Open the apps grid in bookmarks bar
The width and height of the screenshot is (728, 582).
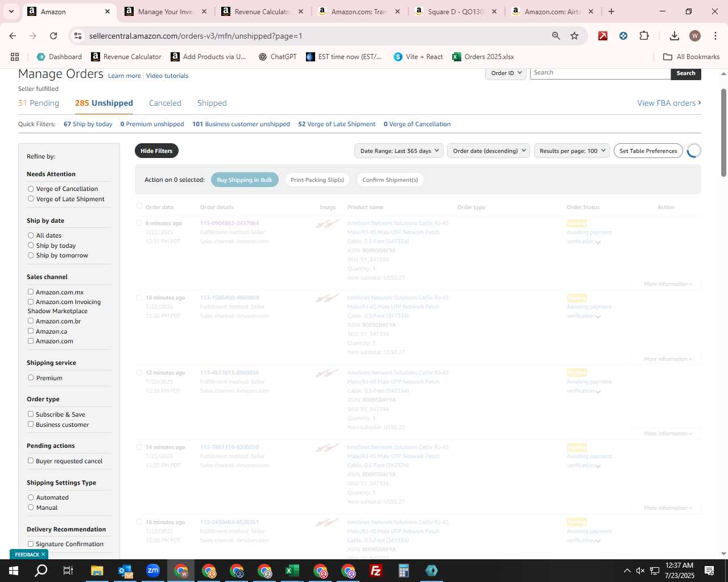(15, 57)
